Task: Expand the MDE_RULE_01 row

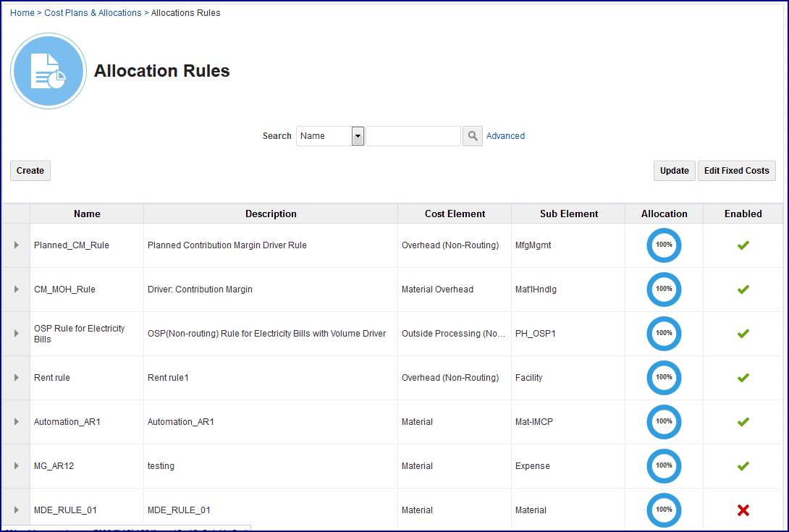Action: (16, 510)
